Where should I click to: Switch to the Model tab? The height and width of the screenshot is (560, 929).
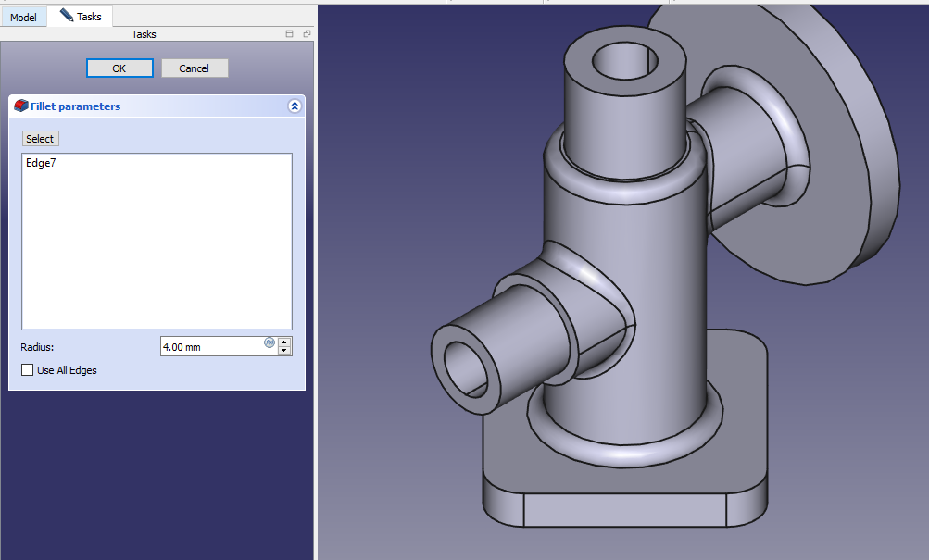click(x=23, y=17)
